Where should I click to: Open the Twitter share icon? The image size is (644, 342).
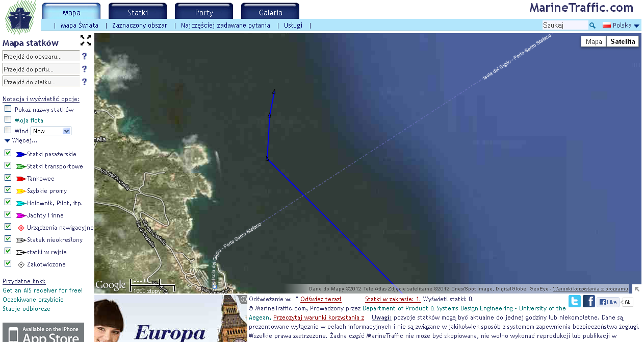575,301
